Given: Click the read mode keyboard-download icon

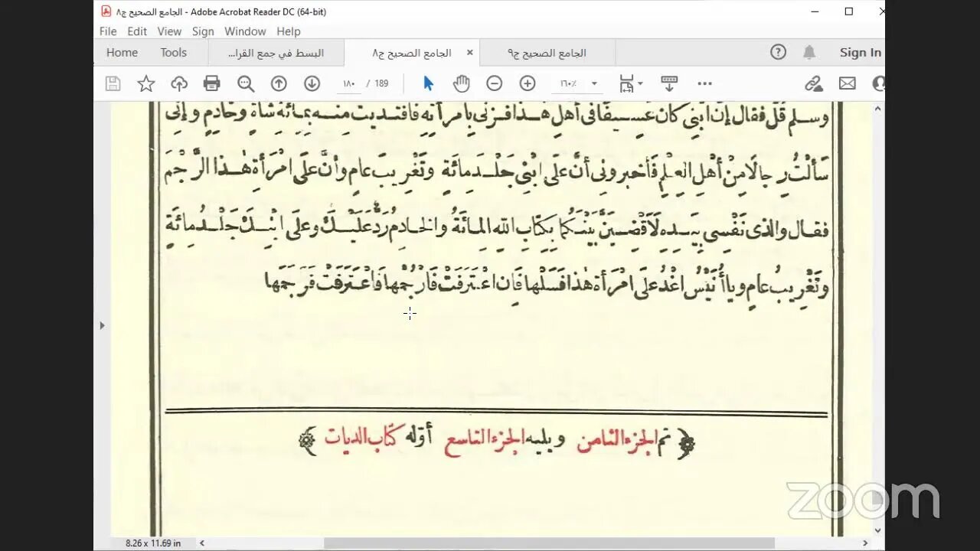Looking at the screenshot, I should [x=669, y=83].
